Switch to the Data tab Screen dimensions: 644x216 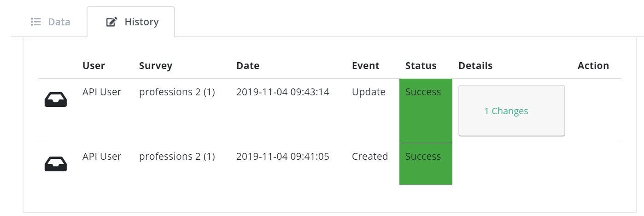coord(50,22)
